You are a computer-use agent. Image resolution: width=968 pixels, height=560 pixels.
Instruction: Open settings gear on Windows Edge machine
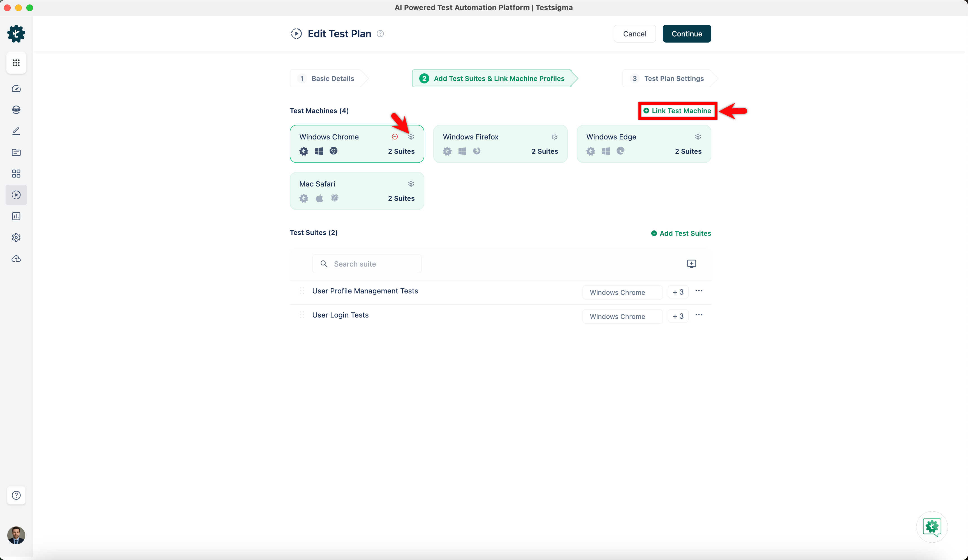tap(698, 137)
